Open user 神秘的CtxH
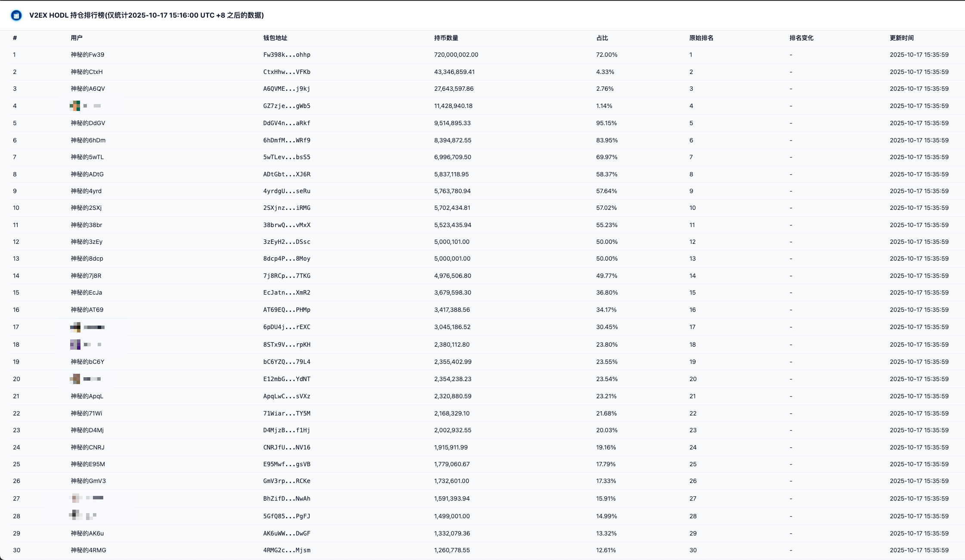965x560 pixels. click(86, 72)
